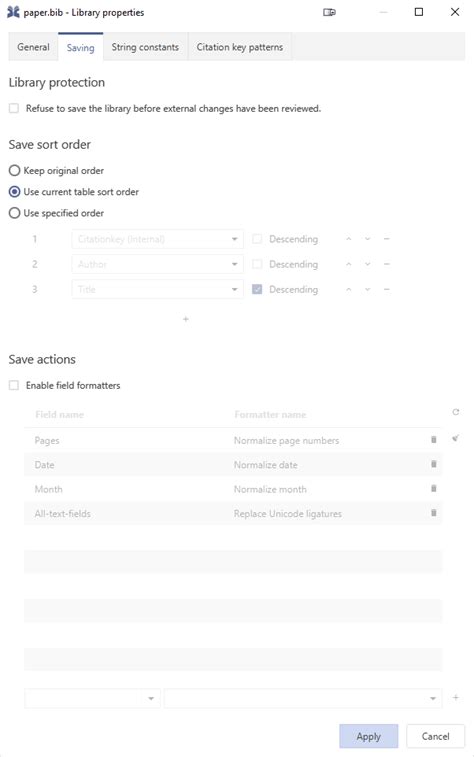Apply the library properties changes

pos(369,736)
